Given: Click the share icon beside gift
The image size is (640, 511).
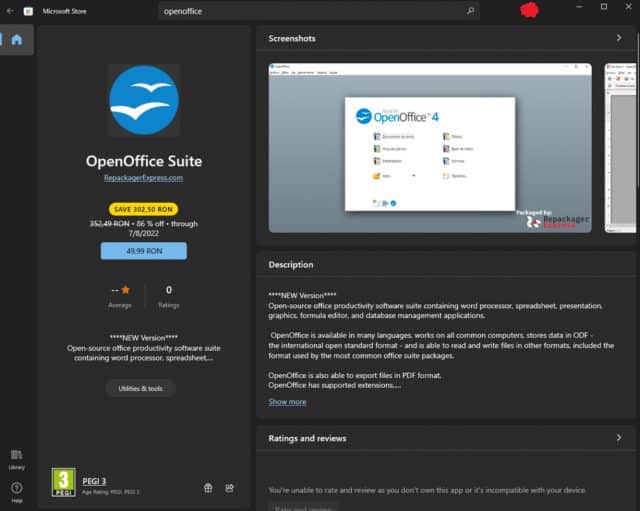Looking at the screenshot, I should click(x=229, y=488).
